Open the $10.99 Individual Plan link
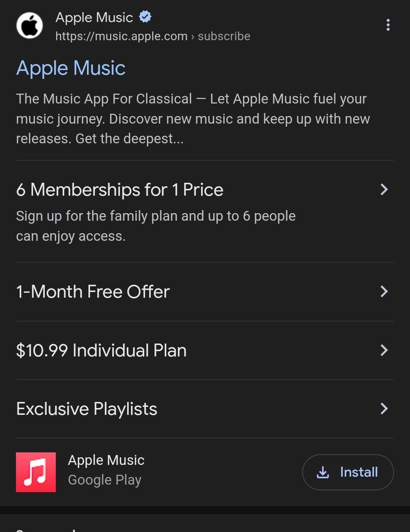Screen dimensions: 410x532 (101, 350)
